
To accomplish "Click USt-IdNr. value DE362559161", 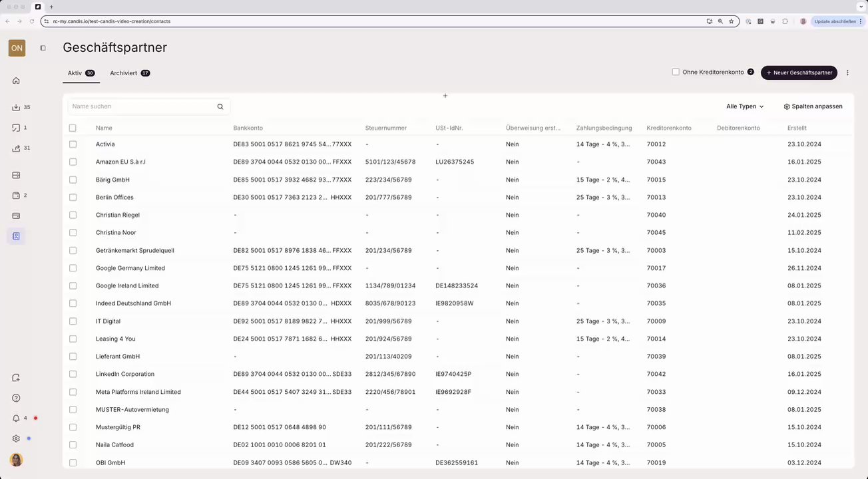I will pos(457,462).
